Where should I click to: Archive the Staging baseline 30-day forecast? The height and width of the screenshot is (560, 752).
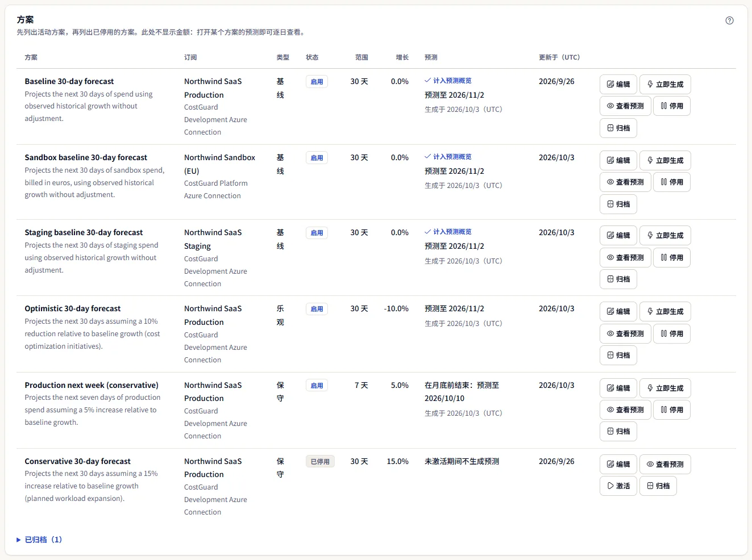coord(618,279)
